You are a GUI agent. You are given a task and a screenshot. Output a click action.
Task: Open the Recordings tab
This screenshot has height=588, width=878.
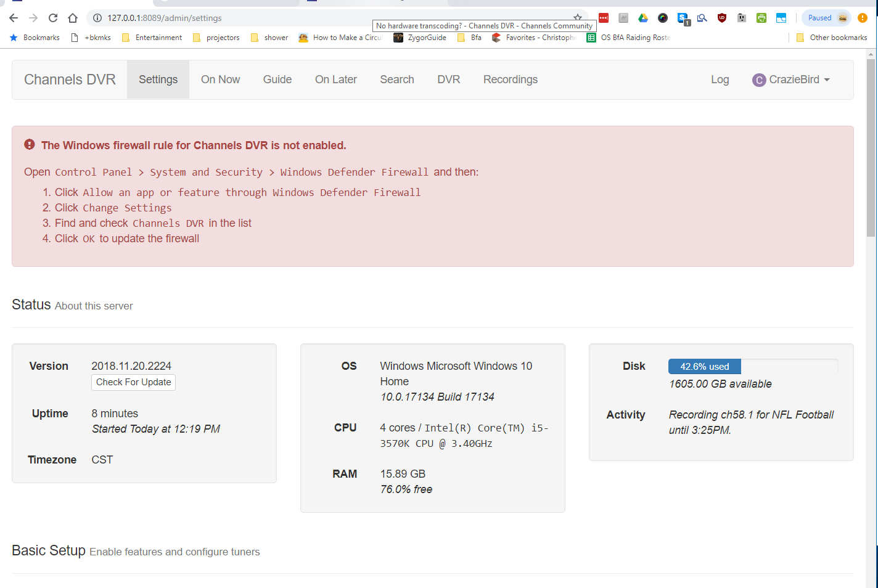tap(510, 80)
